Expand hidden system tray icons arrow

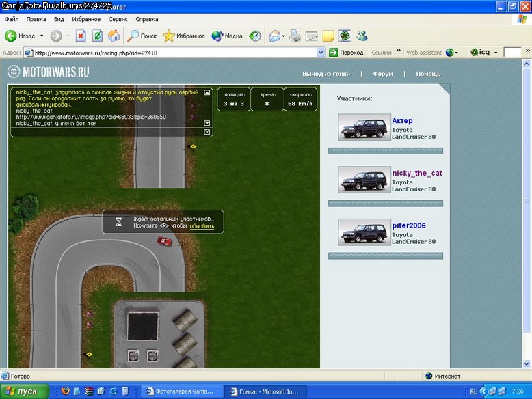coord(483,391)
